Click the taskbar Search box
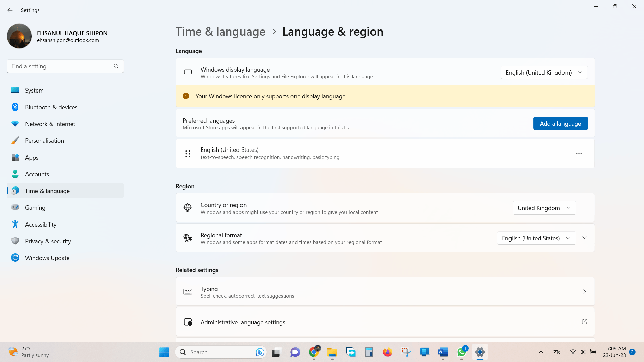 click(221, 352)
